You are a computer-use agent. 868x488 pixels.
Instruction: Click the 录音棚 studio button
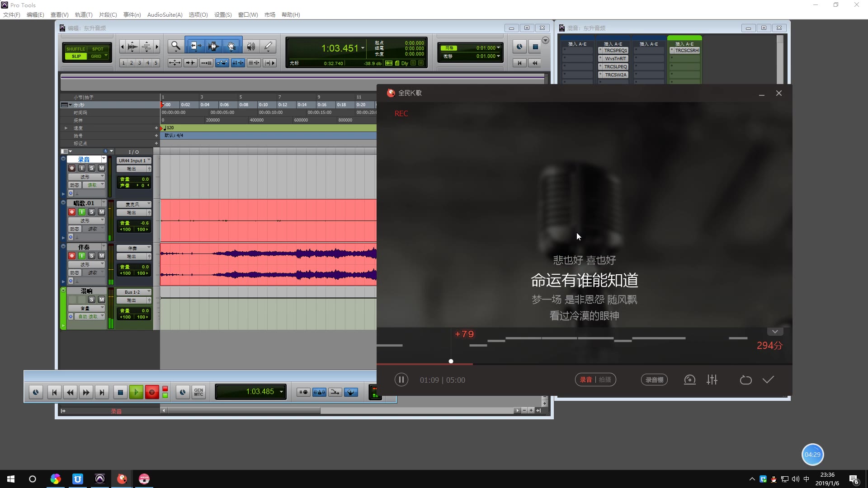tap(654, 380)
